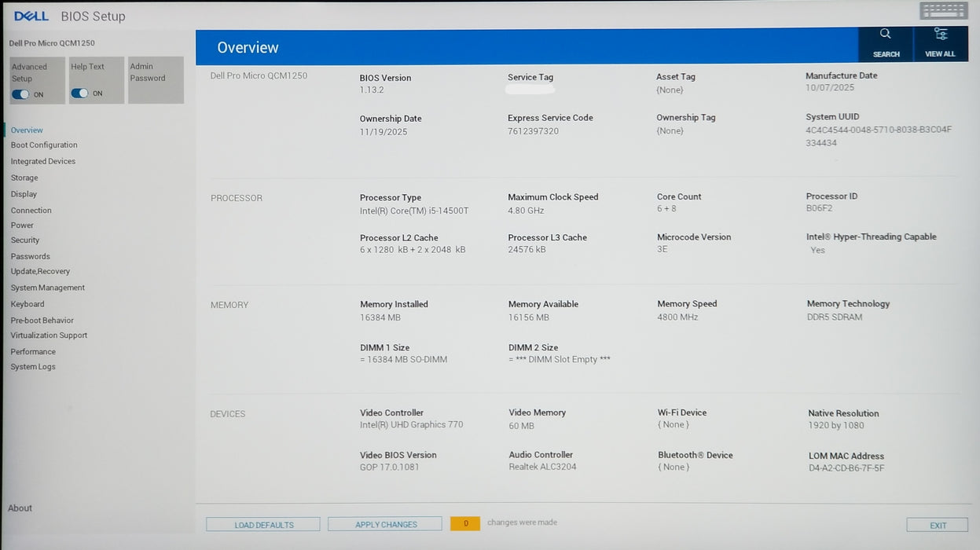The image size is (980, 550).
Task: Click Audio Controller Realtek ALC3204
Action: click(x=542, y=467)
